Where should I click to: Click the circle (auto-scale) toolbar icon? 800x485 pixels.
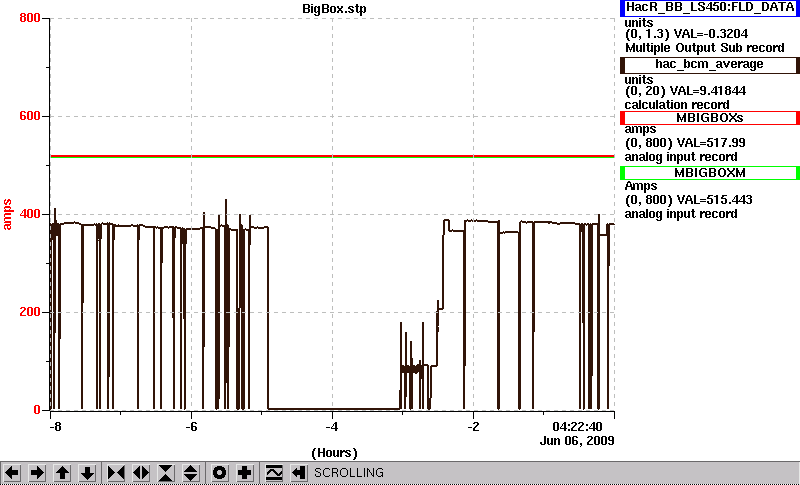pos(219,473)
